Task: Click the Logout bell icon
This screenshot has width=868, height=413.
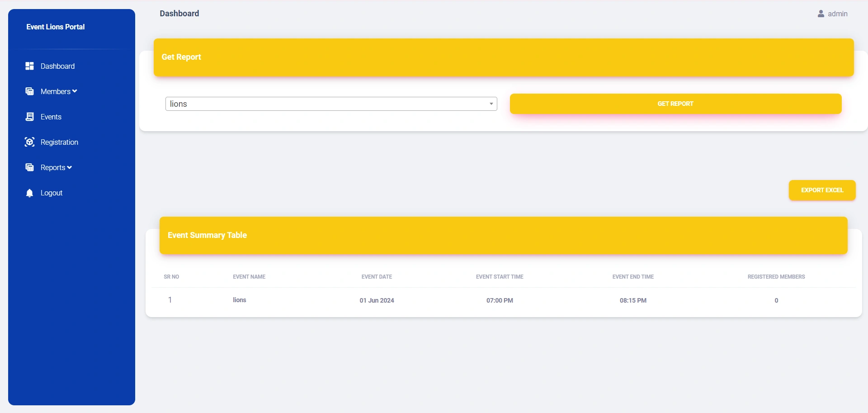Action: point(29,193)
